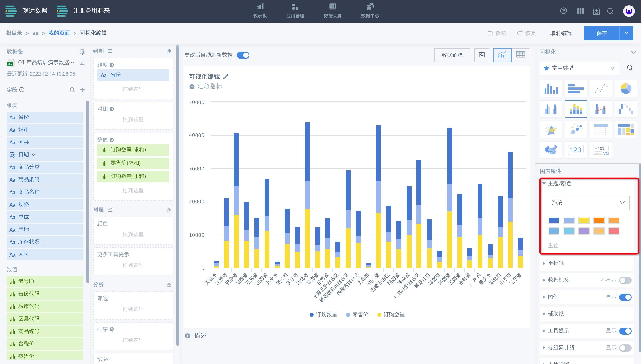Image resolution: width=641 pixels, height=364 pixels.
Task: Enable the 数据标签 display toggle
Action: pyautogui.click(x=625, y=280)
